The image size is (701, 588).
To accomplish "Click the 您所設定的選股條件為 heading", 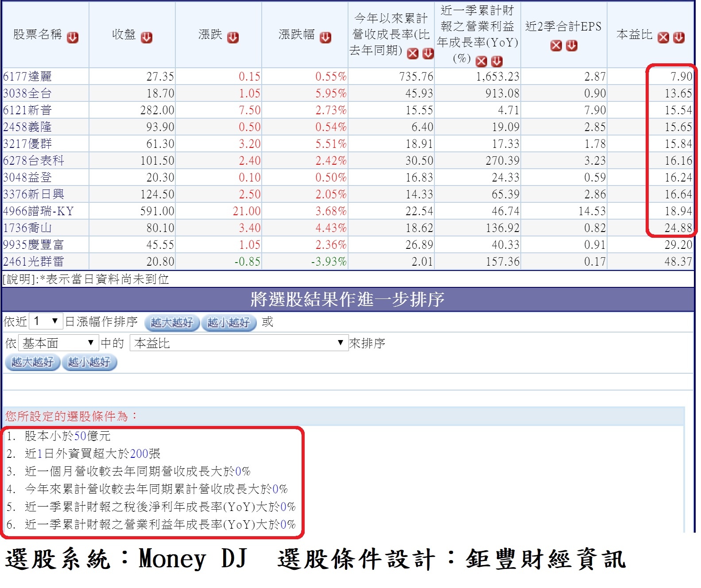I will (x=72, y=416).
